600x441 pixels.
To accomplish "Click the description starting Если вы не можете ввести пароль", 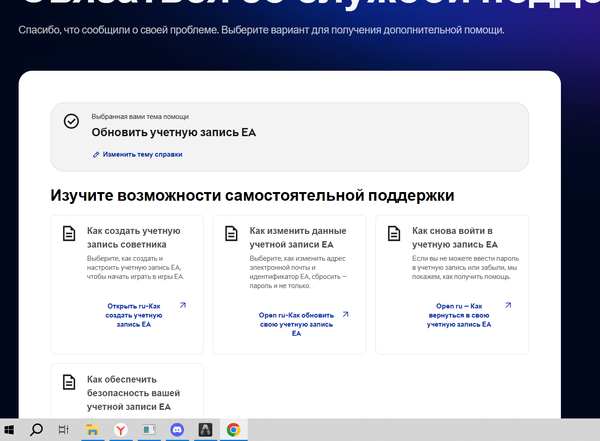I will pos(465,267).
